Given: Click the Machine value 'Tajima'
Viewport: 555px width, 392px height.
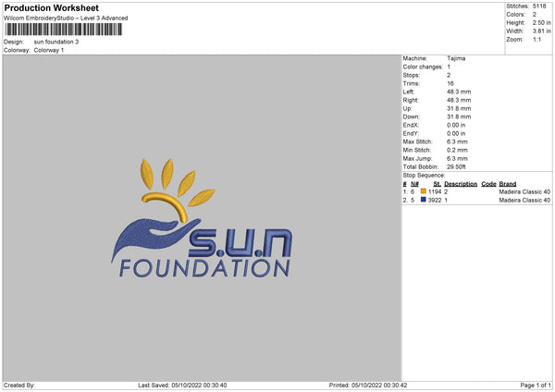Looking at the screenshot, I should [x=456, y=58].
